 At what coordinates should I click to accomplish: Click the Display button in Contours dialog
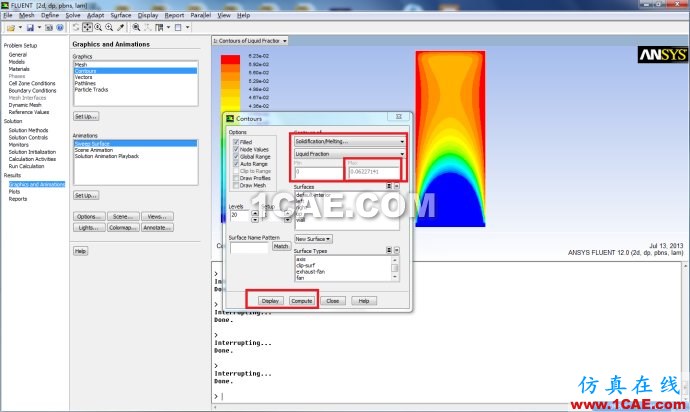(270, 301)
